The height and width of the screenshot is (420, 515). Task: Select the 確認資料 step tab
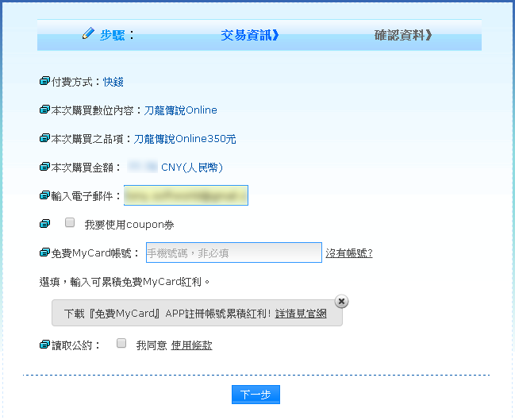click(x=403, y=35)
